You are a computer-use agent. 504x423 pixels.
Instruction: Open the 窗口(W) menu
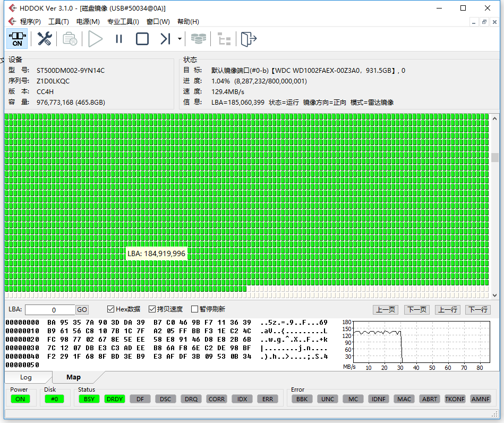tap(158, 22)
